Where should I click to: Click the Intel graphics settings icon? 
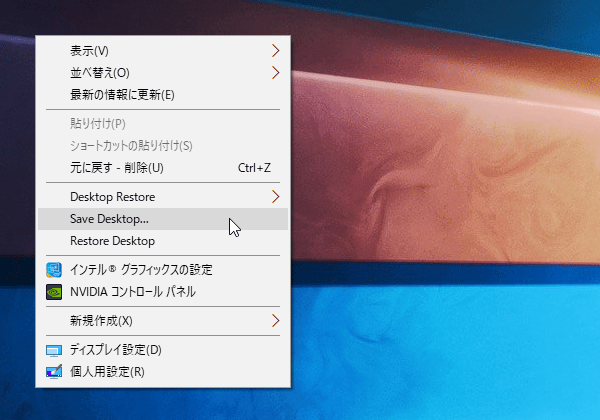[54, 270]
